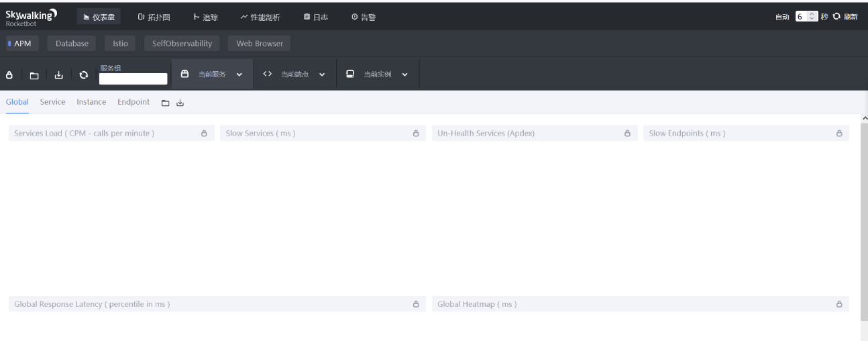Click the import folder icon in dark toolbar
This screenshot has height=341, width=868.
pos(34,75)
